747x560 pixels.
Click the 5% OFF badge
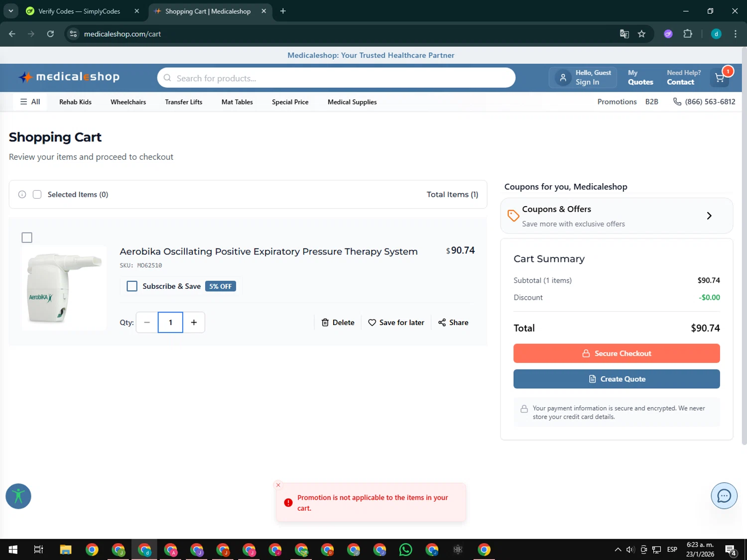(221, 286)
